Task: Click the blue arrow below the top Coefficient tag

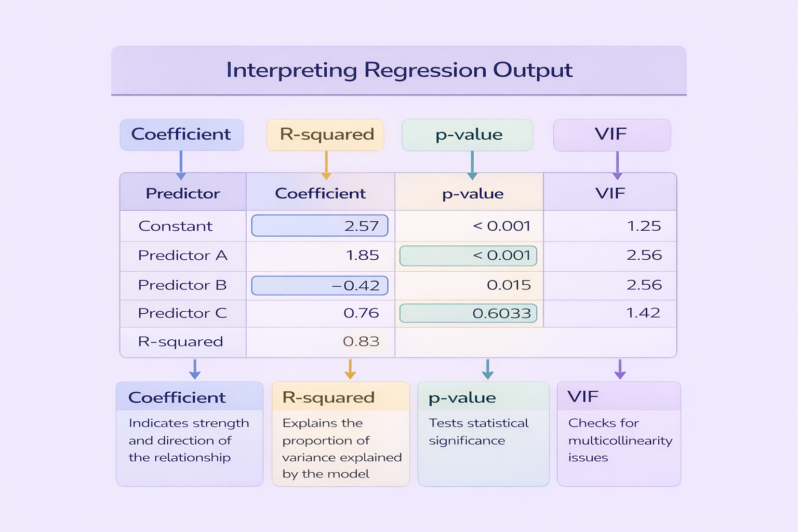Action: [x=181, y=165]
